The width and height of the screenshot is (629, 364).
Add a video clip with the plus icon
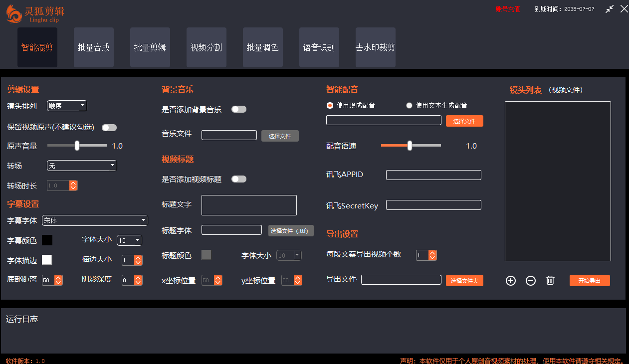510,281
